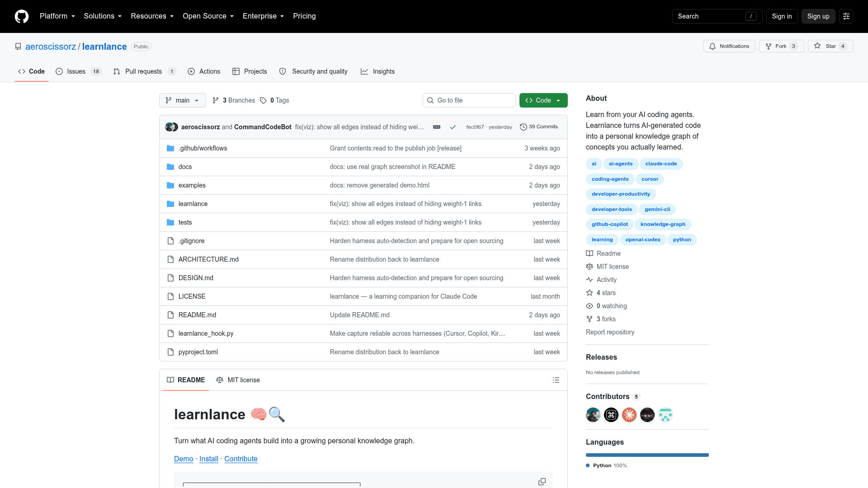Click the Pricing link

tap(304, 16)
